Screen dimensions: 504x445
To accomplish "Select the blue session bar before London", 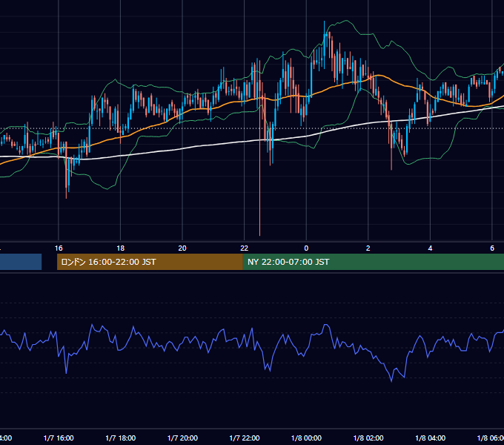I will pyautogui.click(x=21, y=262).
